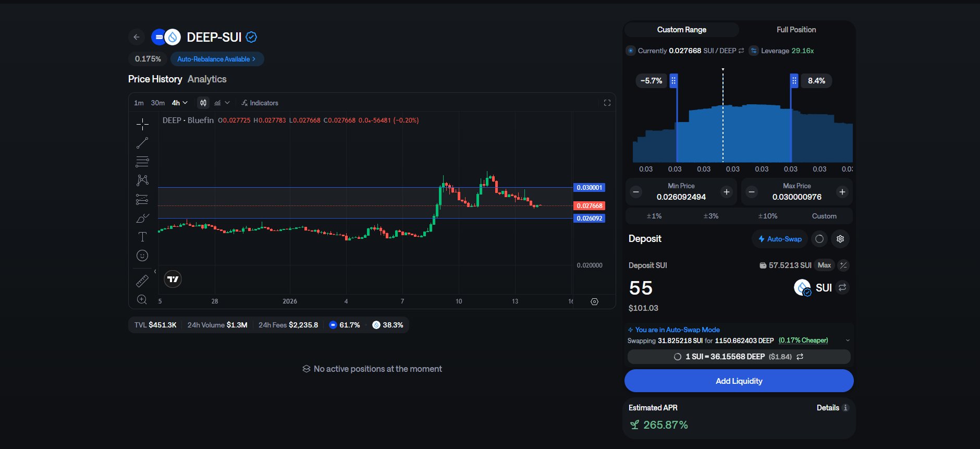Open the chart style dropdown arrow

[227, 103]
